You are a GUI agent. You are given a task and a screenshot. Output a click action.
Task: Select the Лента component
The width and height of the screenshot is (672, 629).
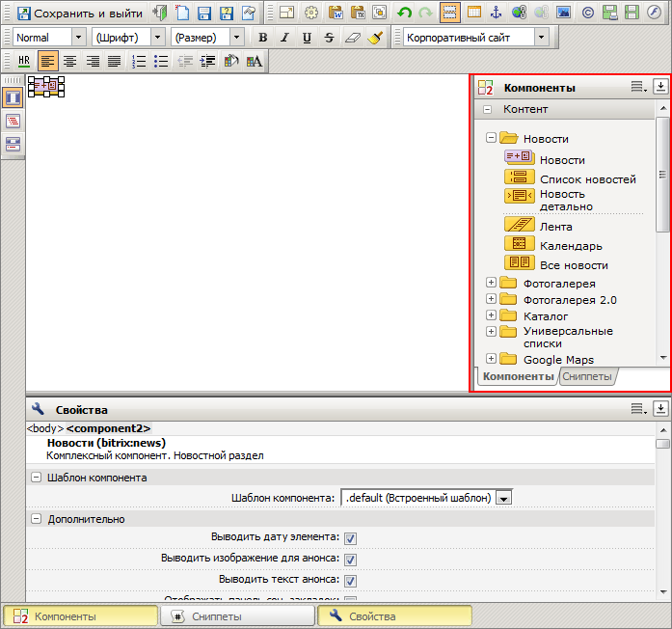(x=538, y=226)
